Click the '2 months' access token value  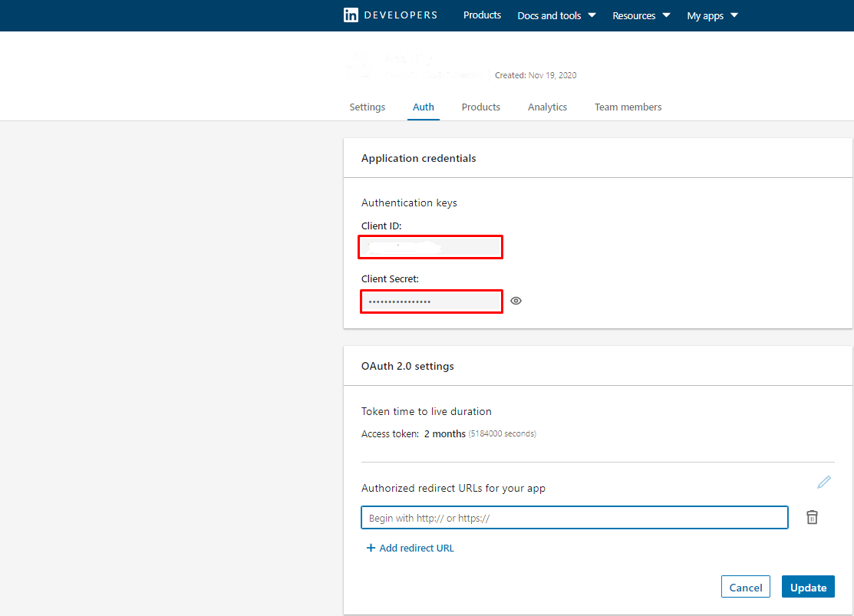[x=444, y=433]
